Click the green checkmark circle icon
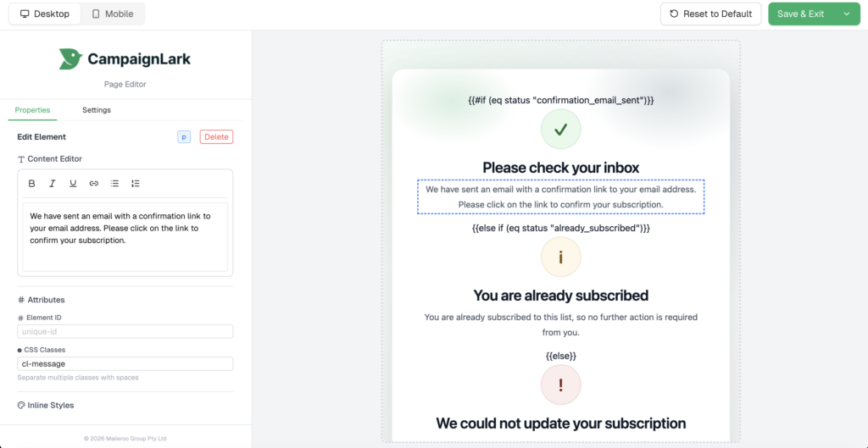 click(560, 130)
